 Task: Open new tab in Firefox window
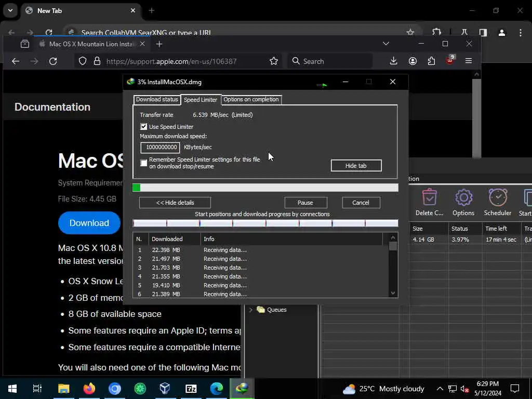point(159,44)
